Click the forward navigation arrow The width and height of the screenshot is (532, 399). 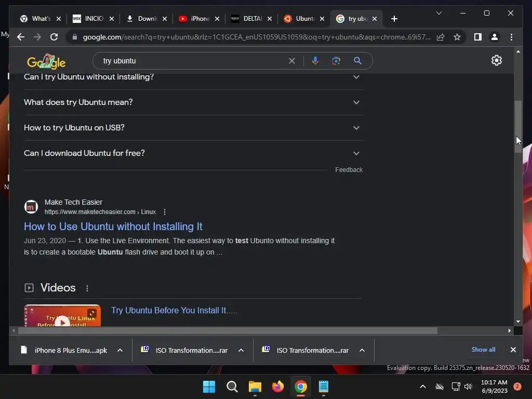pyautogui.click(x=37, y=37)
